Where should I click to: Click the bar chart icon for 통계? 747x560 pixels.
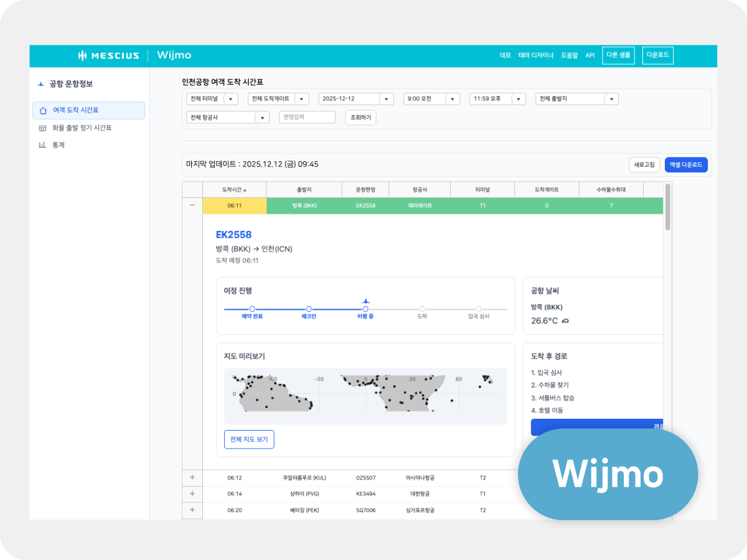tap(42, 145)
